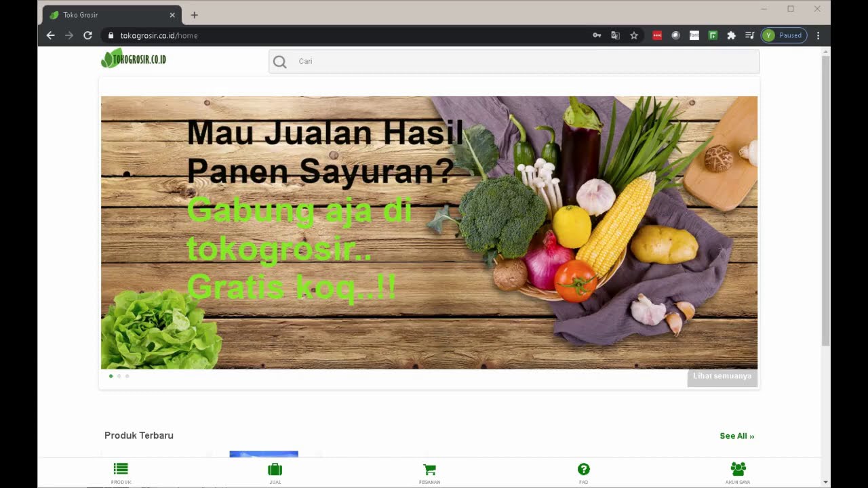The image size is (868, 488).
Task: Click the Paused profile button
Action: tap(784, 35)
